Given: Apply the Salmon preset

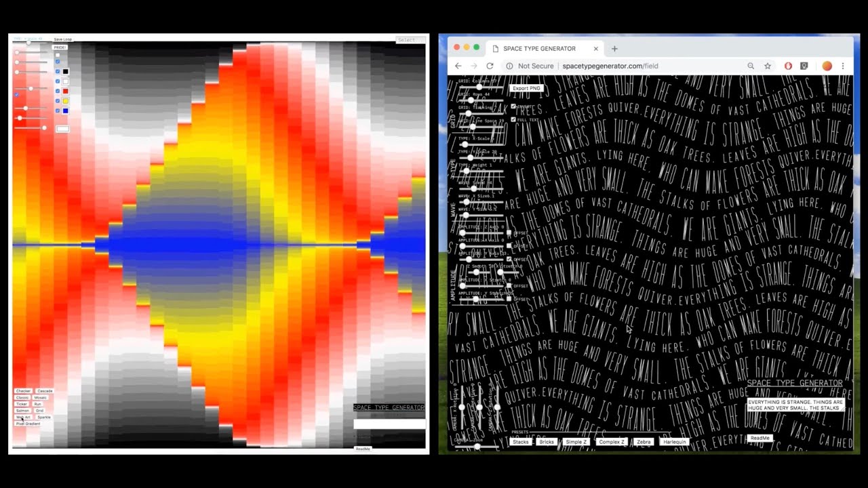Looking at the screenshot, I should tap(22, 411).
